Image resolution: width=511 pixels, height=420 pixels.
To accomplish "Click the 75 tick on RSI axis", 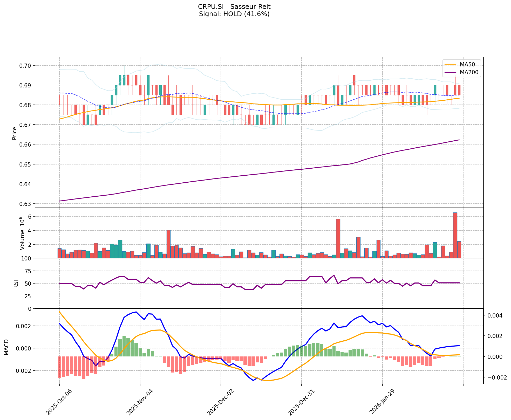I will 28,271.
